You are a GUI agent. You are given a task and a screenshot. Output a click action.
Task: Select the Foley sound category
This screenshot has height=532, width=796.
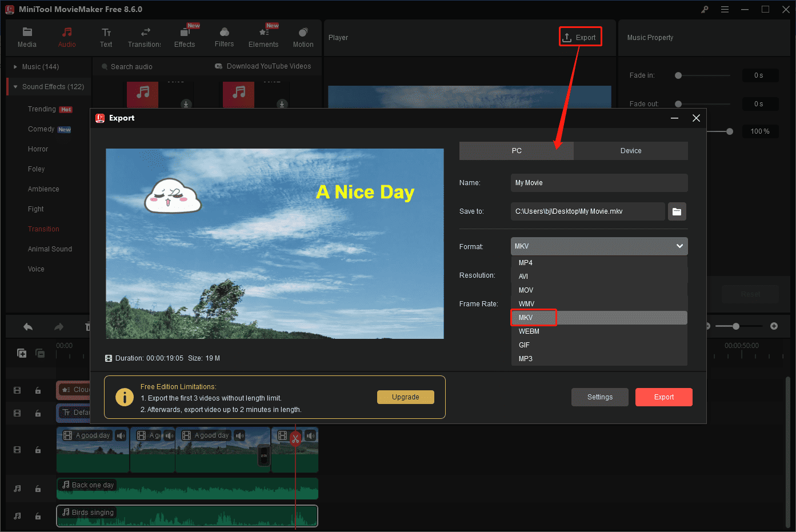[x=36, y=169]
